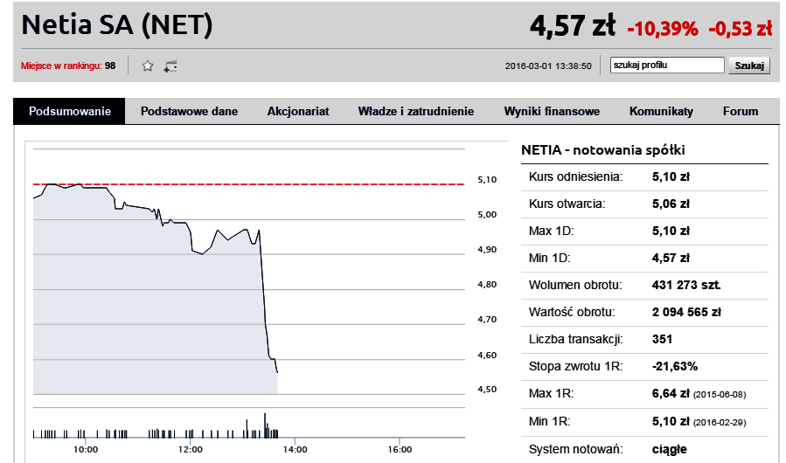Open the Komunikaty tab
Screen dimensions: 786x463
click(661, 111)
